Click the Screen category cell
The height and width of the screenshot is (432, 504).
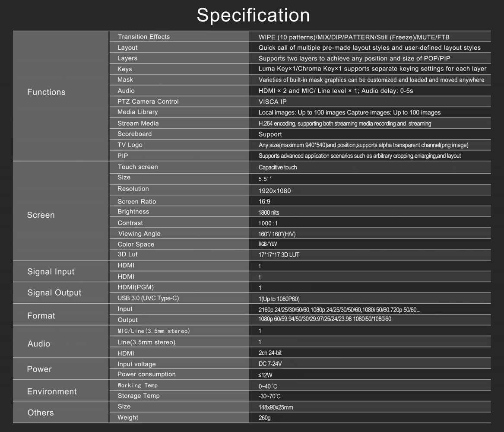click(41, 215)
